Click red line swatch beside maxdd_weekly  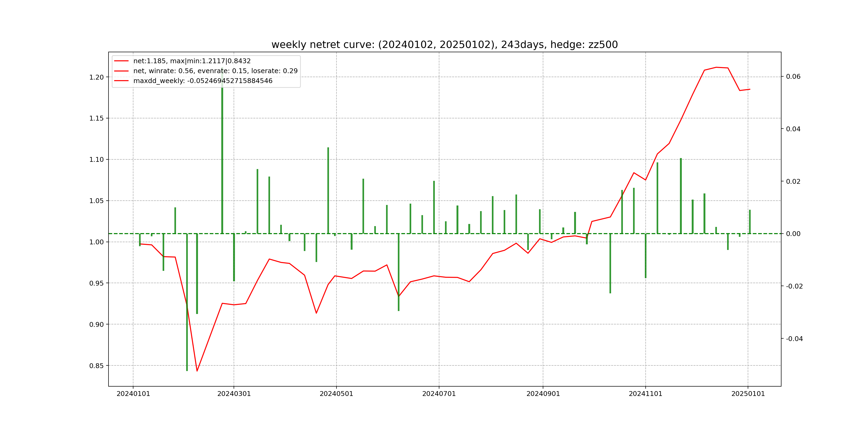121,81
